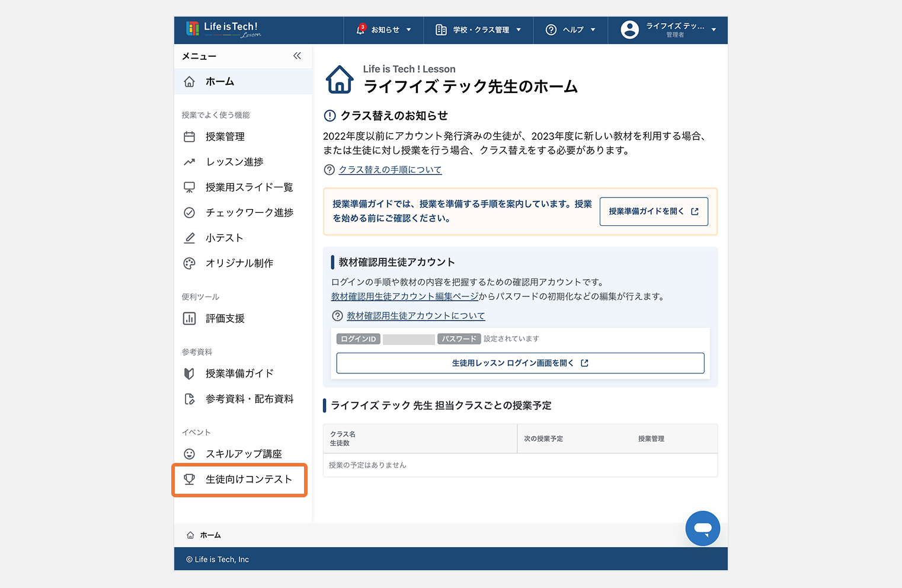902x588 pixels.
Task: Click the 学校・クラス管理 building icon
Action: [x=441, y=30]
